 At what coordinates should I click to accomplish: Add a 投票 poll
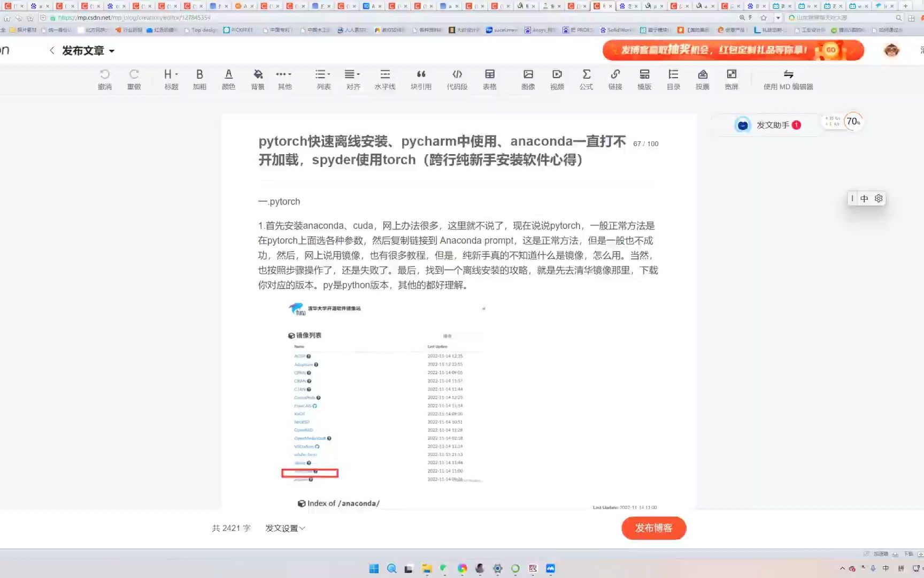(703, 79)
